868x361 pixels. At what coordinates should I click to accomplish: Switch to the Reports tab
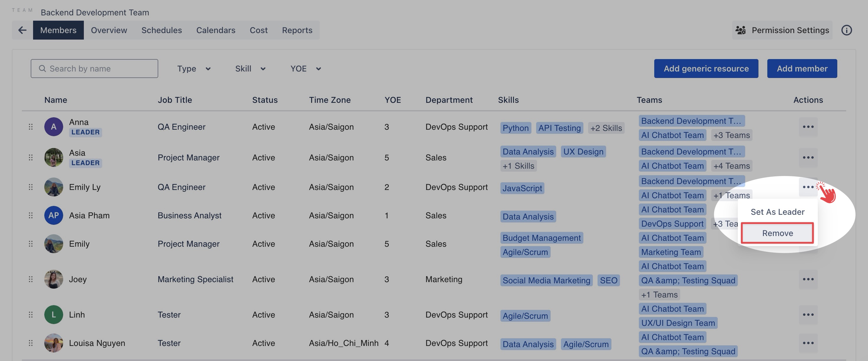click(x=297, y=30)
